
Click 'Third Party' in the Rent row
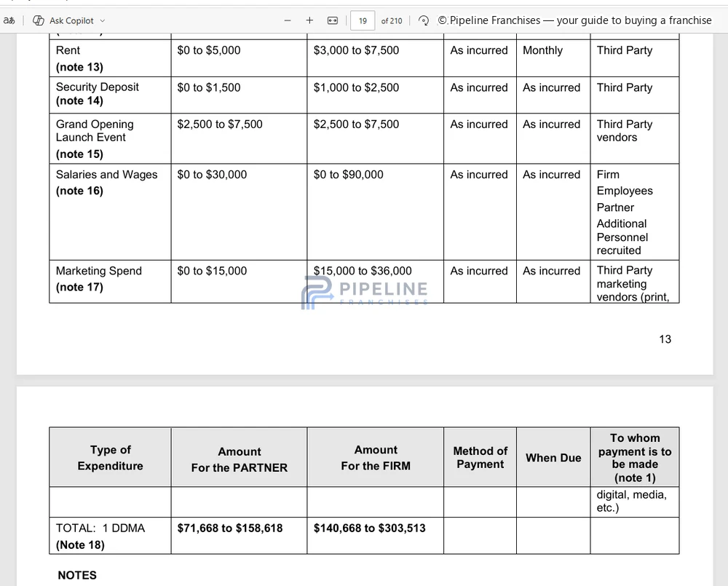pos(625,50)
